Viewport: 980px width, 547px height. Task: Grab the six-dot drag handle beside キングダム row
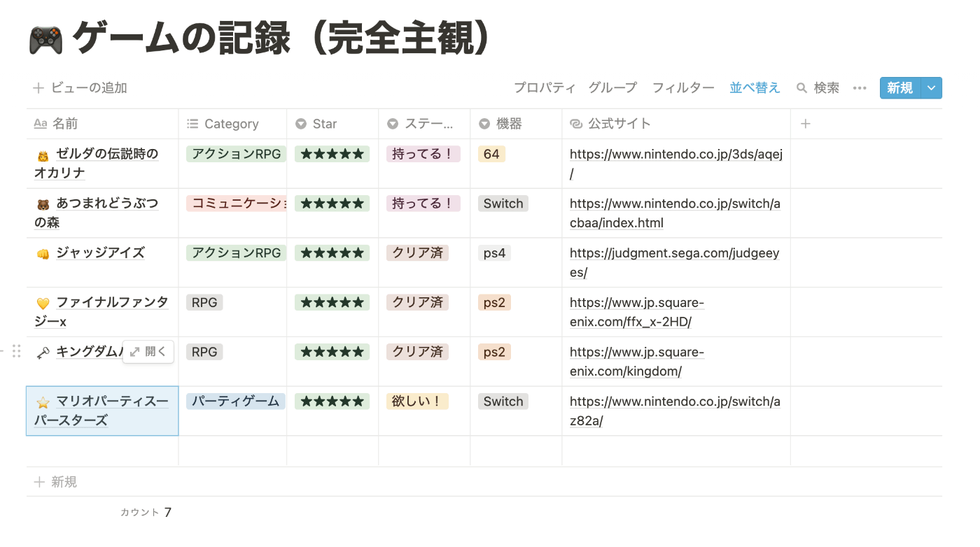tap(16, 351)
